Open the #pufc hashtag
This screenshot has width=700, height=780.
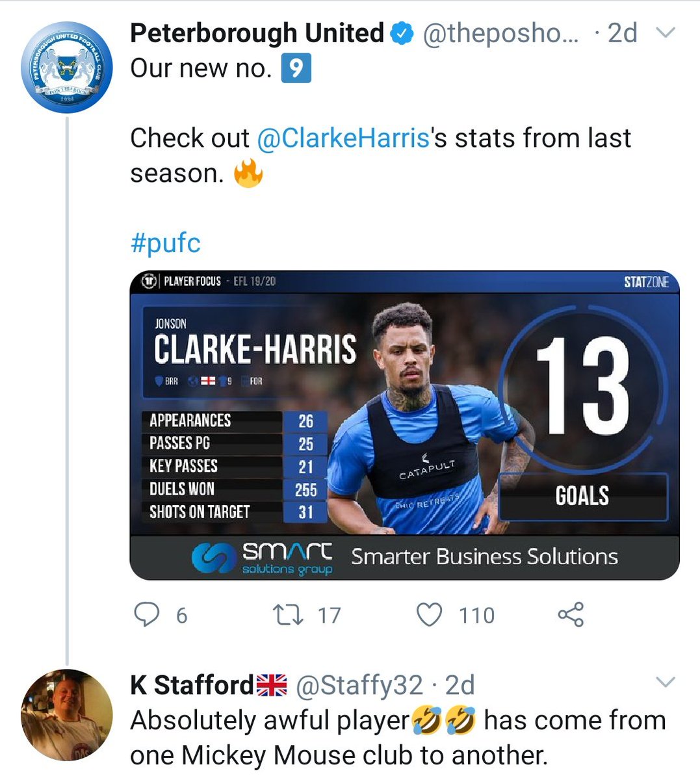[166, 243]
